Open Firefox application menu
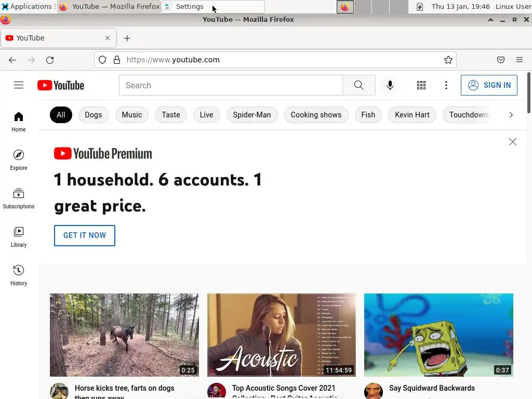The height and width of the screenshot is (399, 532). pos(520,60)
